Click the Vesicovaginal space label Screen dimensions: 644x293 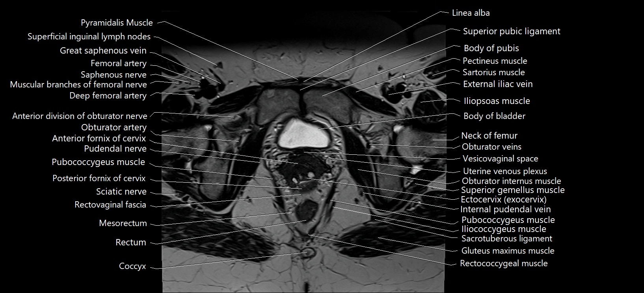[501, 159]
